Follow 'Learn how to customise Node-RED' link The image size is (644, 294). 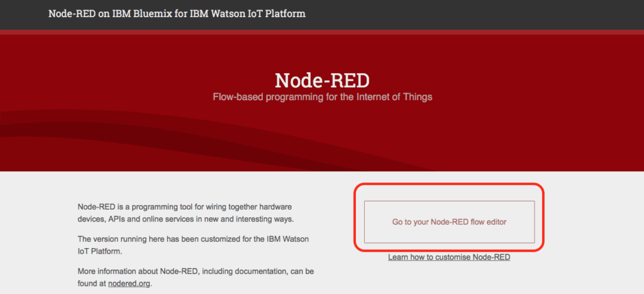click(x=449, y=257)
